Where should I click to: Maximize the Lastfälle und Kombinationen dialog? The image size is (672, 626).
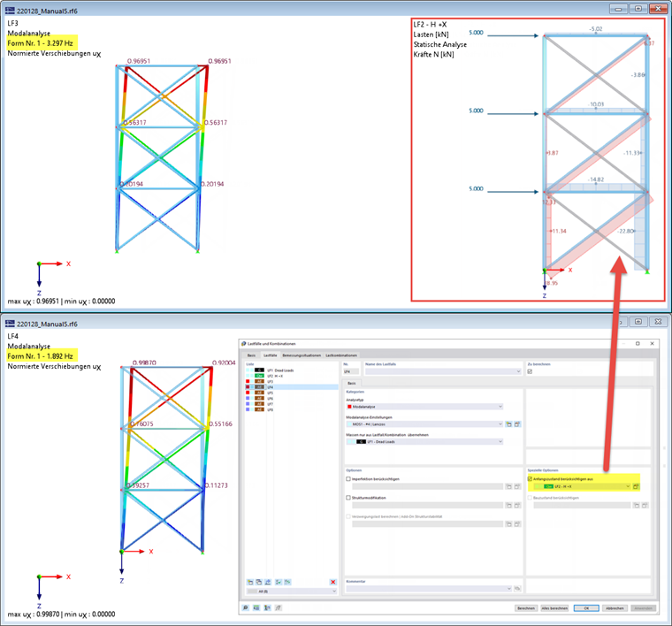638,344
